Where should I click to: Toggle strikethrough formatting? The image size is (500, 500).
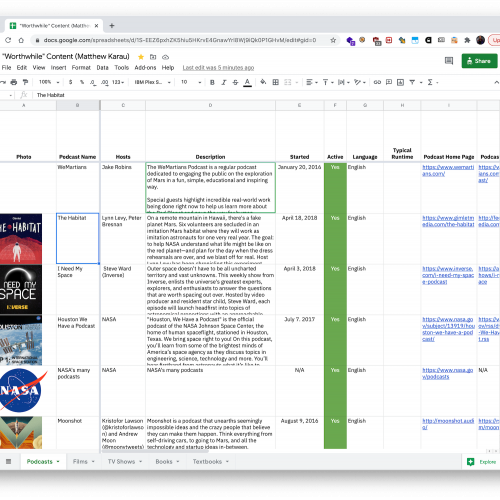(235, 82)
